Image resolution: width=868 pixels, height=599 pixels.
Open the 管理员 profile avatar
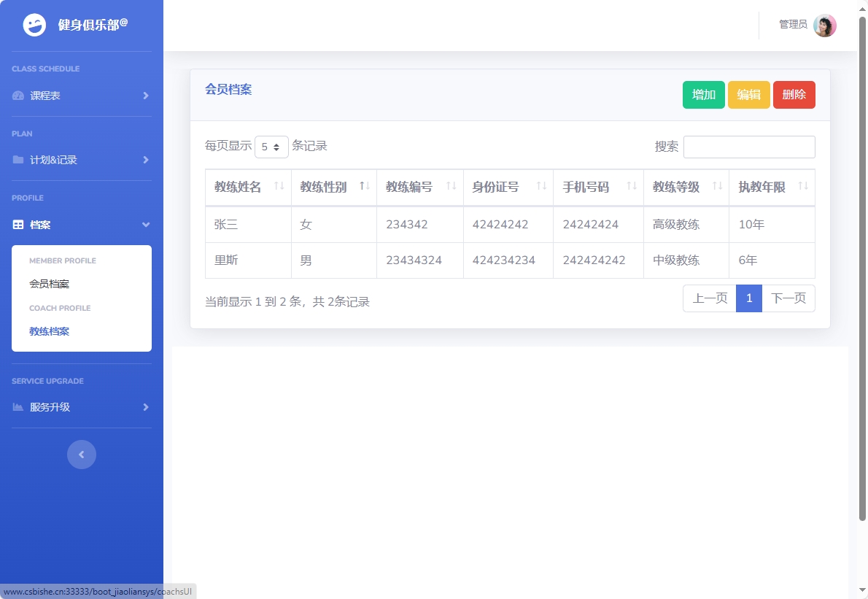[x=824, y=25]
